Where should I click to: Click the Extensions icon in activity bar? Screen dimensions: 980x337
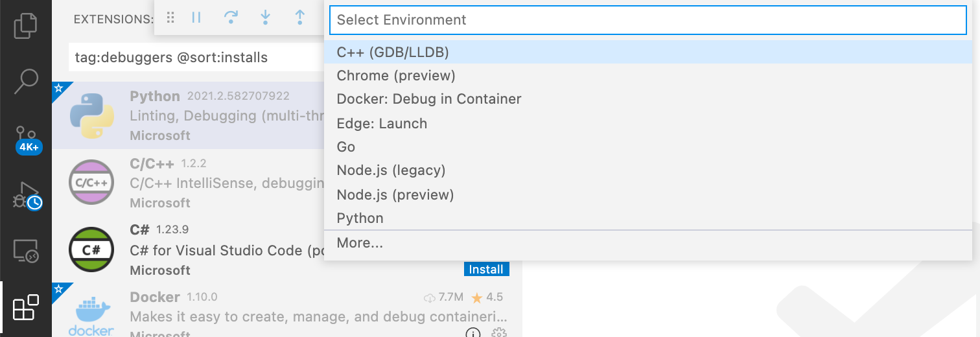pyautogui.click(x=26, y=307)
